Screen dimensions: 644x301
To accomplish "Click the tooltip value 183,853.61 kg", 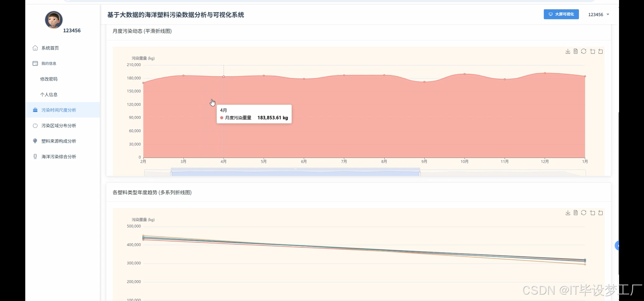I will [273, 118].
